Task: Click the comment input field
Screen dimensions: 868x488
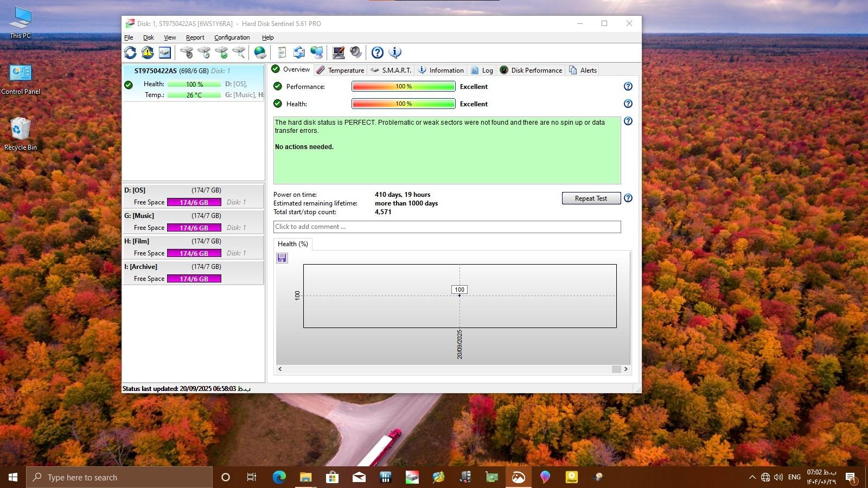Action: pyautogui.click(x=446, y=227)
